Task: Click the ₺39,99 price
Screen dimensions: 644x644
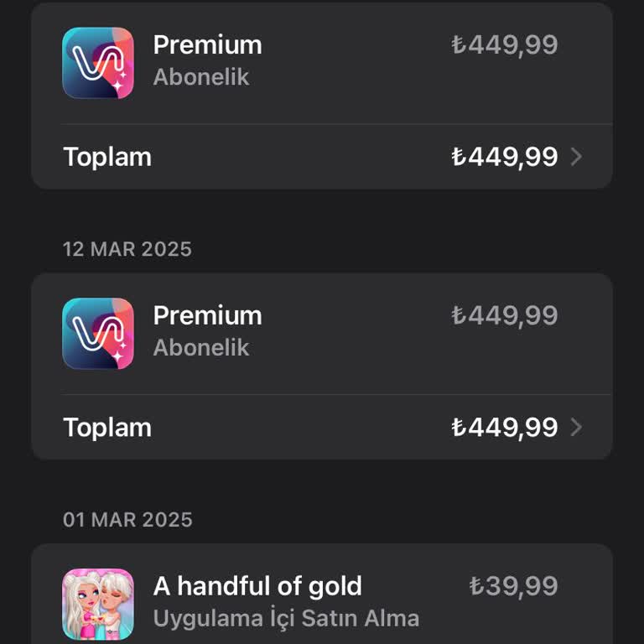Action: point(513,586)
